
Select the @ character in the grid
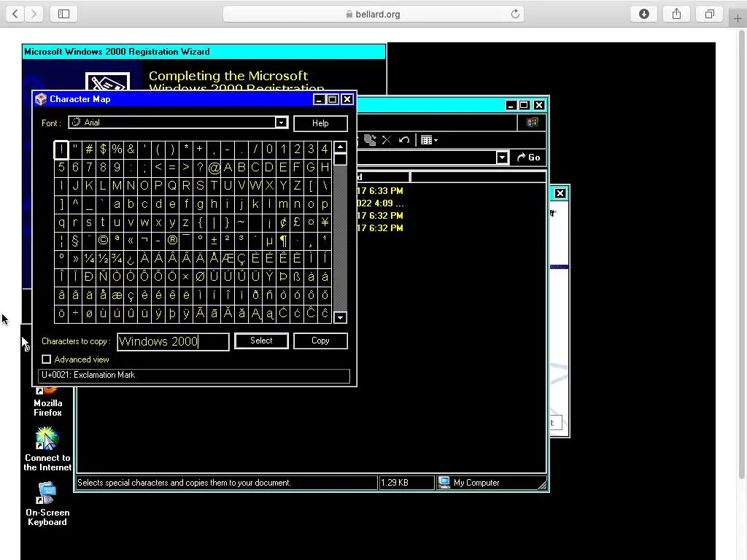click(x=214, y=167)
